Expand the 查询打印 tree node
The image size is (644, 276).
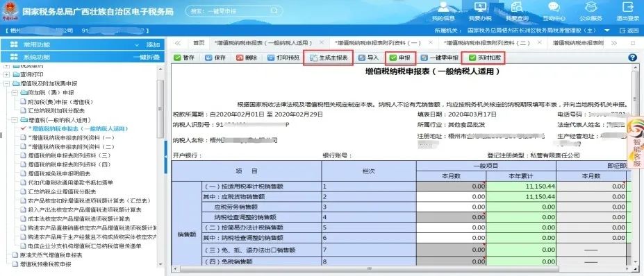(x=6, y=75)
